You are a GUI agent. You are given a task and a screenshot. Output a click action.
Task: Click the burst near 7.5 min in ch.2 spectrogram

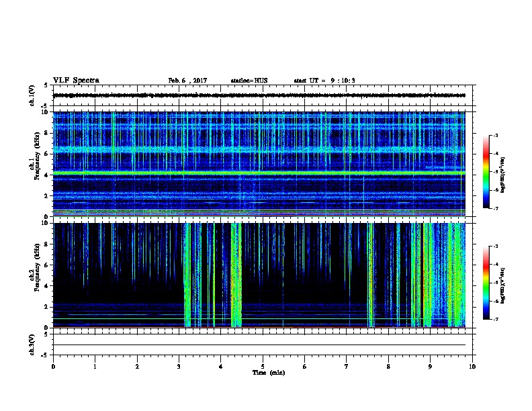(370, 275)
